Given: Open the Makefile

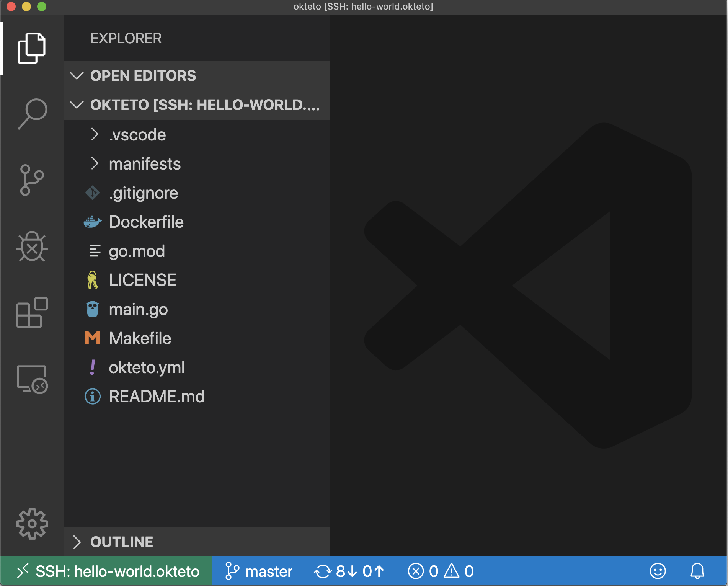Looking at the screenshot, I should pos(197,338).
